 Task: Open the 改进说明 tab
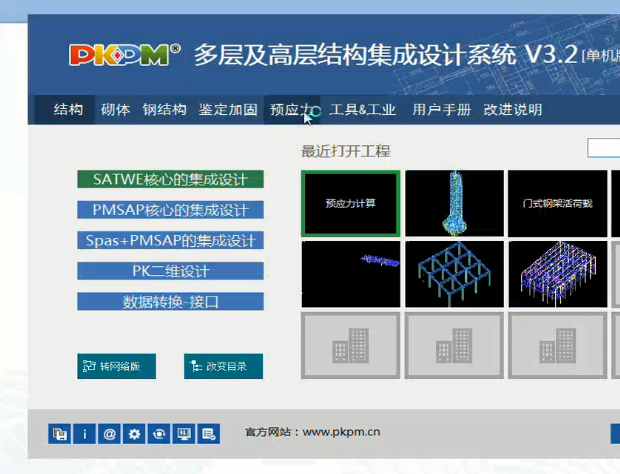(513, 110)
